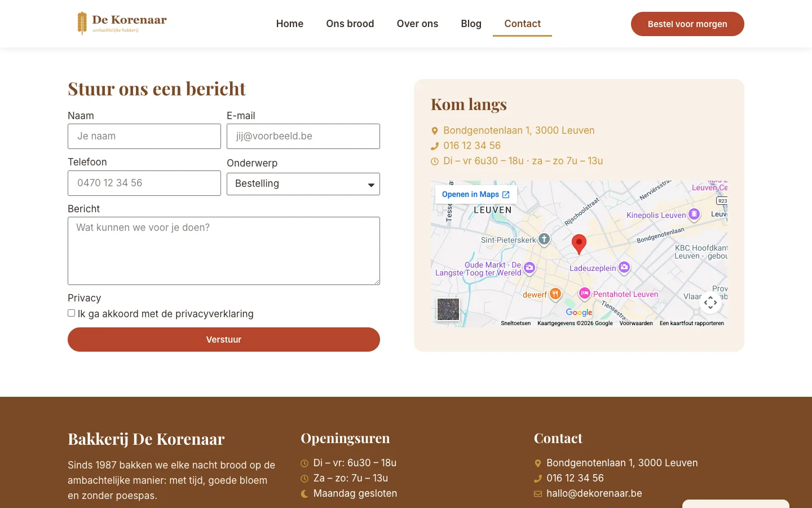Click the De Korenaar wheat logo
The width and height of the screenshot is (812, 508).
(122, 23)
